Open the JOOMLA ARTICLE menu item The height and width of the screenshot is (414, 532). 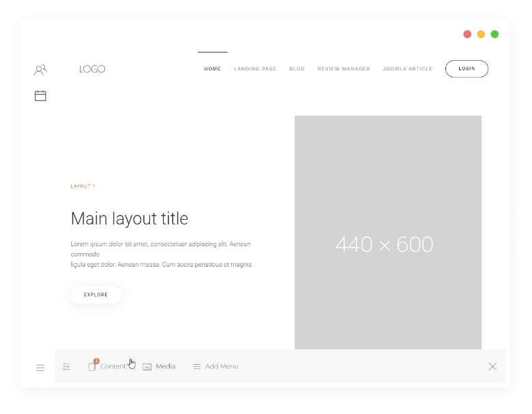tap(407, 69)
